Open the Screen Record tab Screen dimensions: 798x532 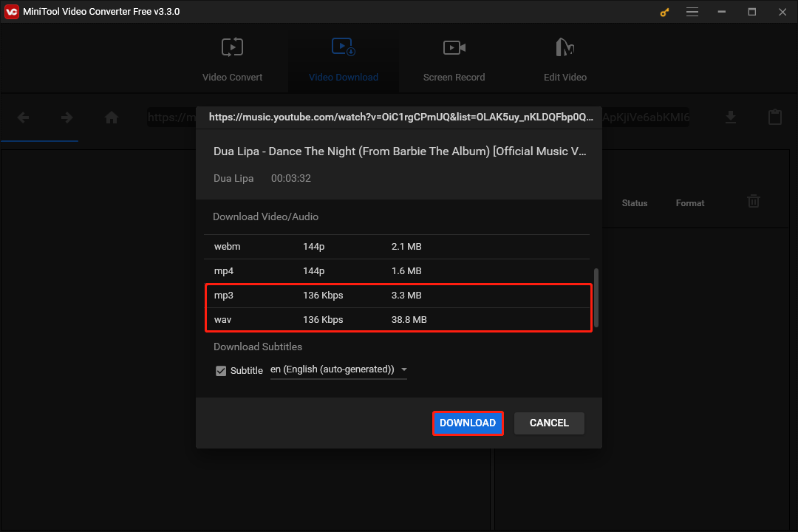coord(454,60)
